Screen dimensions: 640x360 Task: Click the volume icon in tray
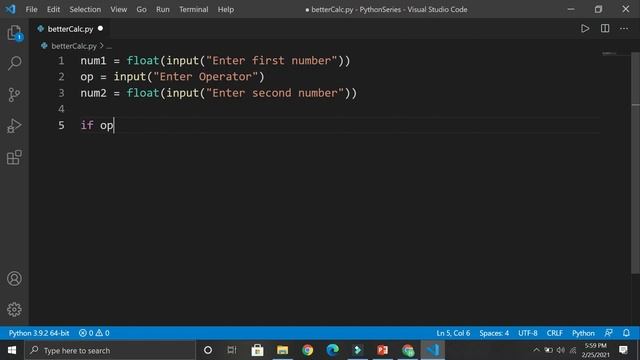click(561, 350)
